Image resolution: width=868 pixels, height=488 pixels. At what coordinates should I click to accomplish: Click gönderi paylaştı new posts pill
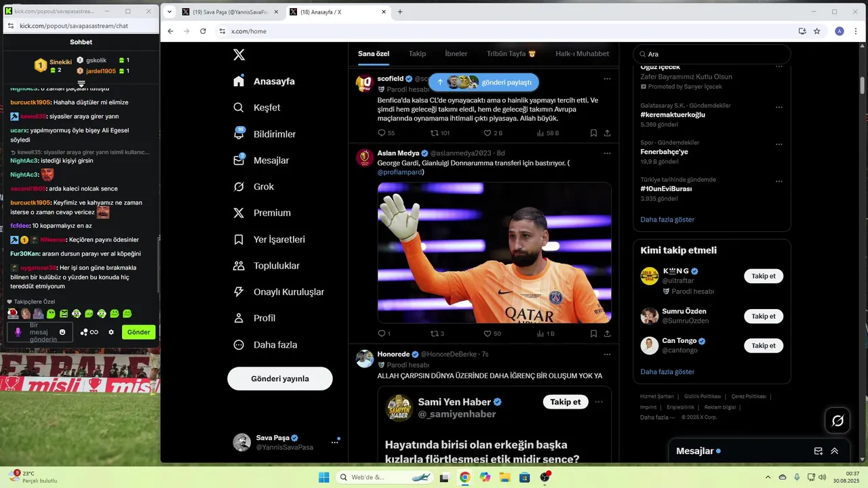pyautogui.click(x=484, y=82)
